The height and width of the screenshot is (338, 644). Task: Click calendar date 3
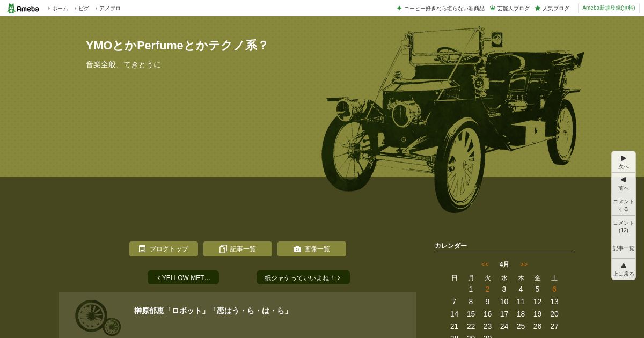504,289
